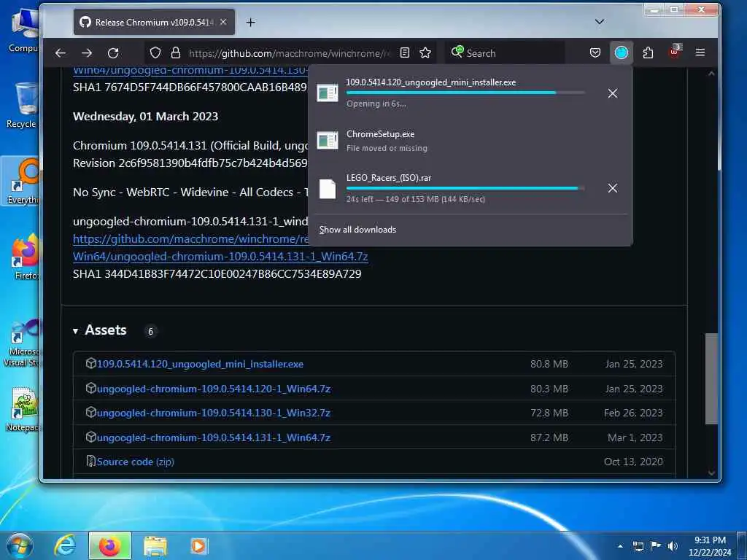Select the Notepad++ desktop shortcut

[21, 409]
